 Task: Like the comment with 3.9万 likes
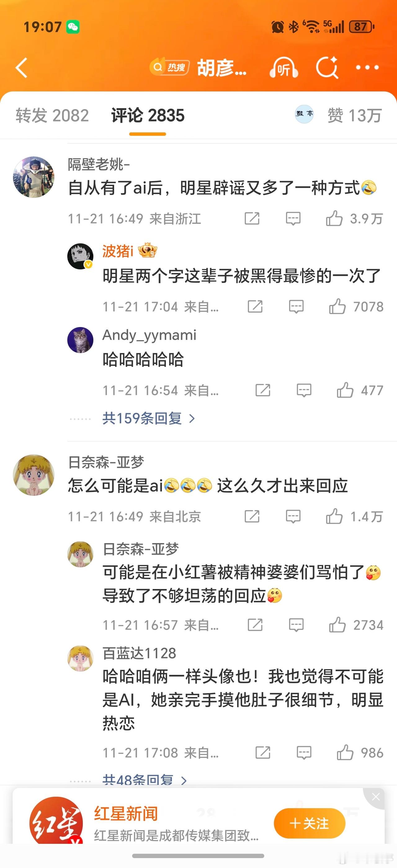coord(354,218)
